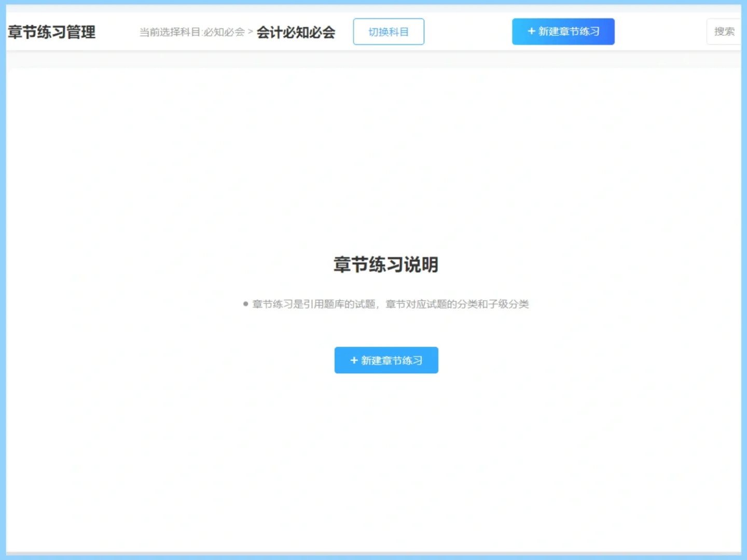
Task: Select the 必知必会 breadcrumb link
Action: [x=224, y=32]
